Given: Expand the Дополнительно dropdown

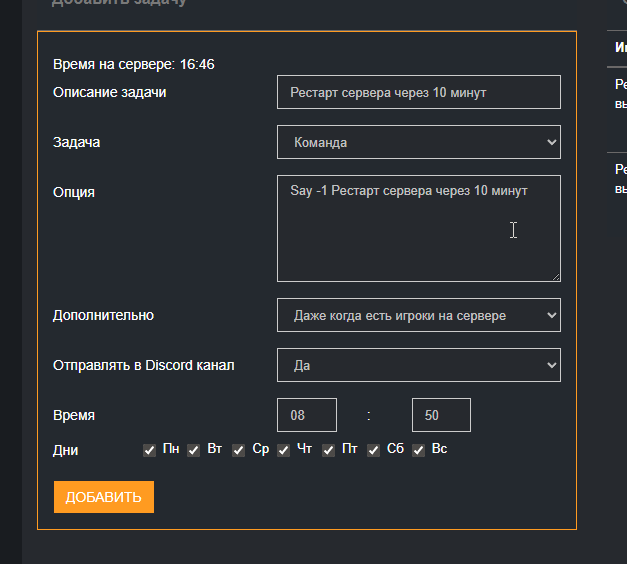Looking at the screenshot, I should click(x=418, y=315).
